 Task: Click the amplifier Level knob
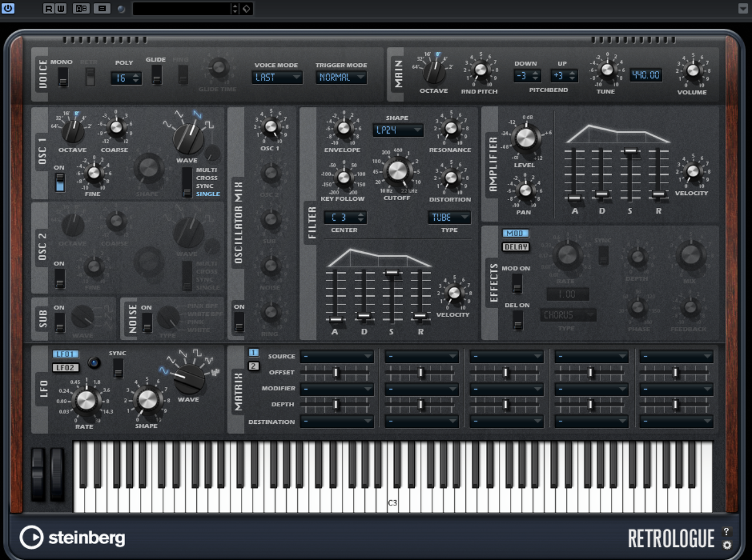click(x=525, y=139)
